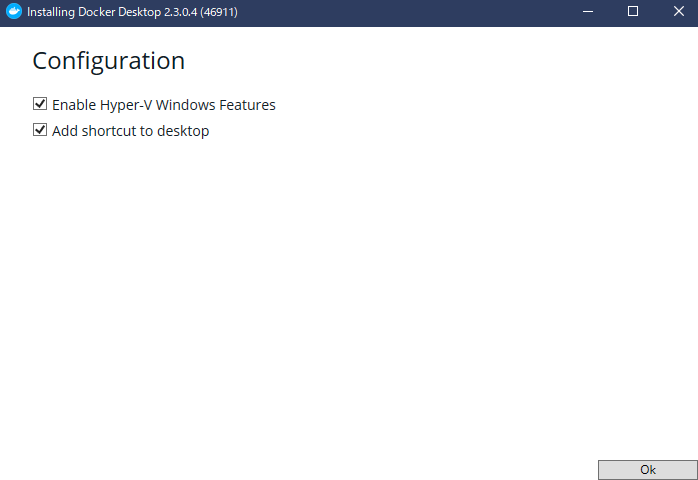Minimize the Docker Desktop installer window
698x480 pixels.
point(588,12)
